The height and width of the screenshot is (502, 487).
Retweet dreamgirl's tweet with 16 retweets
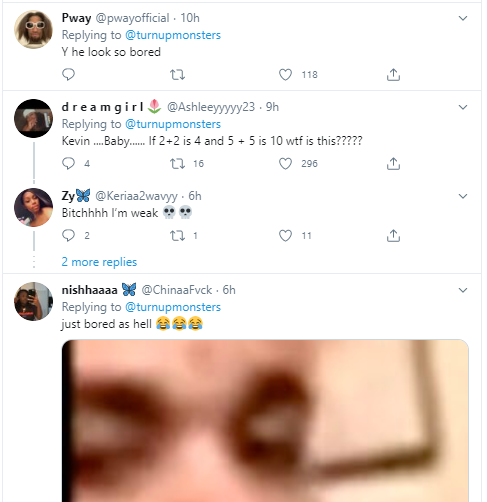(x=177, y=164)
